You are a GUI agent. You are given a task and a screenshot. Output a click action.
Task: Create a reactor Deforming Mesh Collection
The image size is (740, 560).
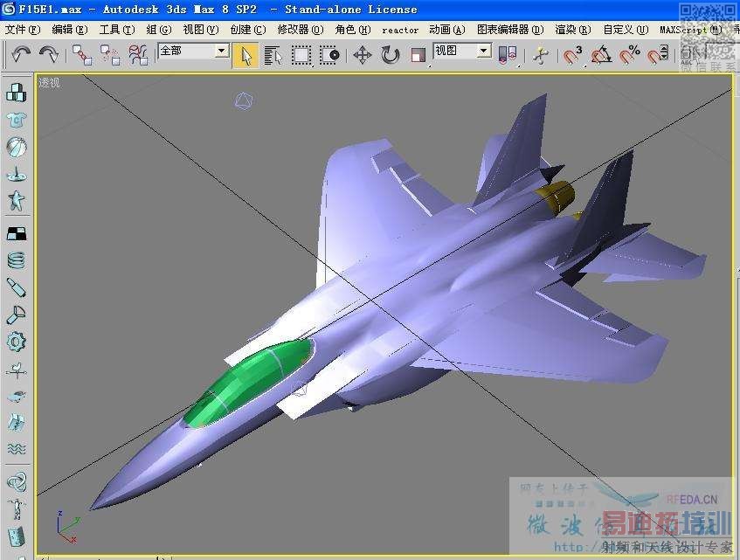coord(16,201)
